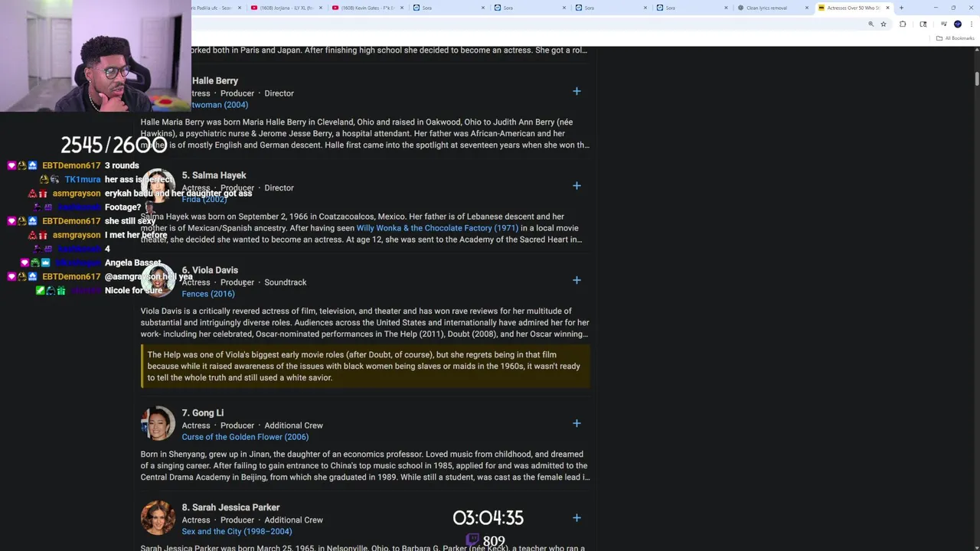Click the 03:04:35 stream timer overlay
This screenshot has width=980, height=551.
pyautogui.click(x=488, y=518)
